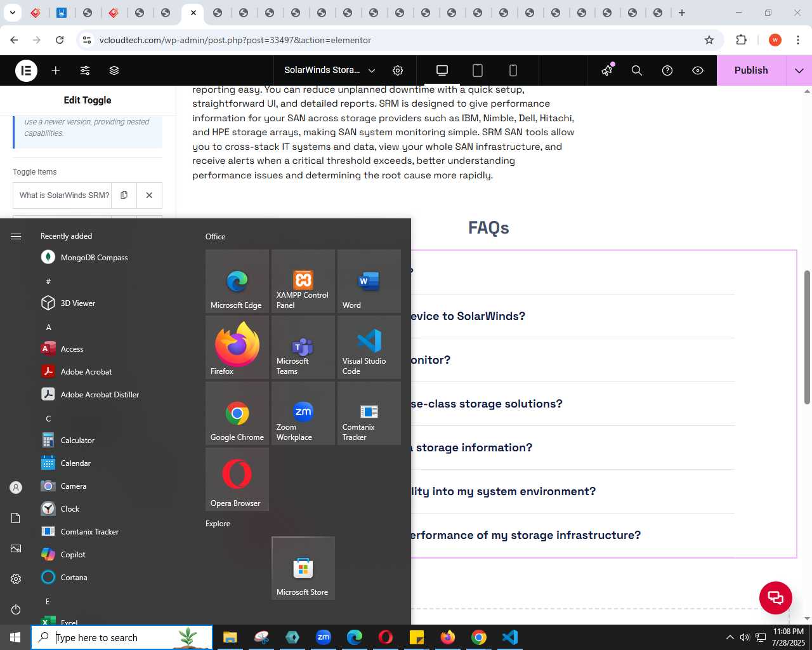Toggle preview changes eye icon
This screenshot has height=650, width=812.
tap(698, 70)
